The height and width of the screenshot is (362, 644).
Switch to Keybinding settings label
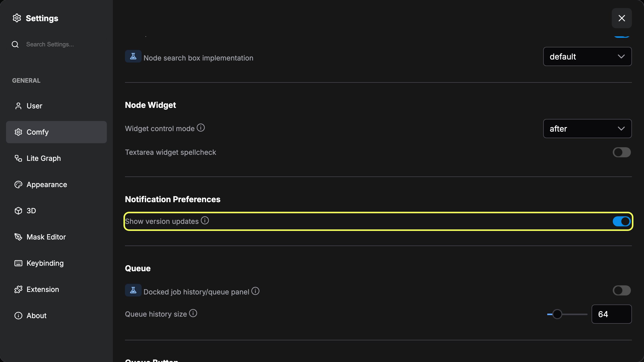point(45,263)
